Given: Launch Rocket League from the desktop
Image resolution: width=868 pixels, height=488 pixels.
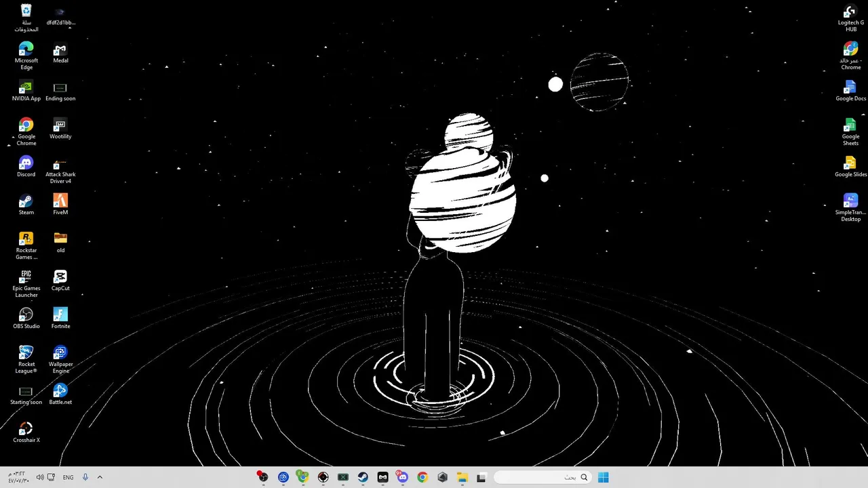Looking at the screenshot, I should (26, 360).
